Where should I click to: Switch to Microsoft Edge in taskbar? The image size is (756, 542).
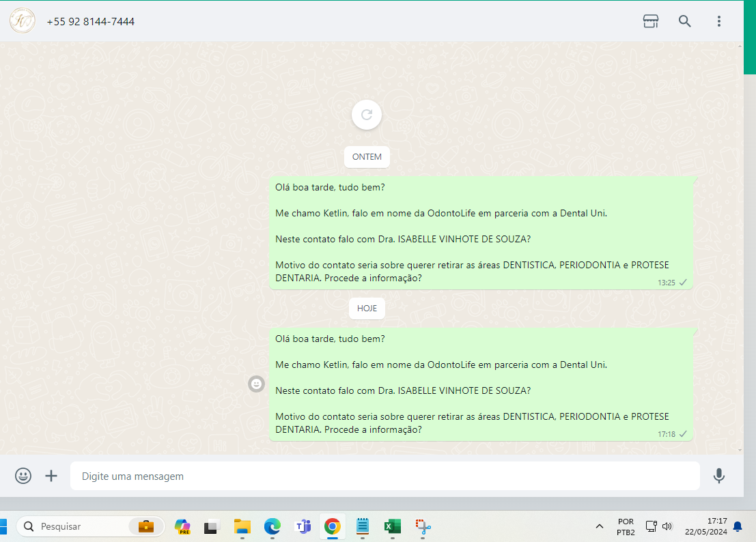click(272, 526)
